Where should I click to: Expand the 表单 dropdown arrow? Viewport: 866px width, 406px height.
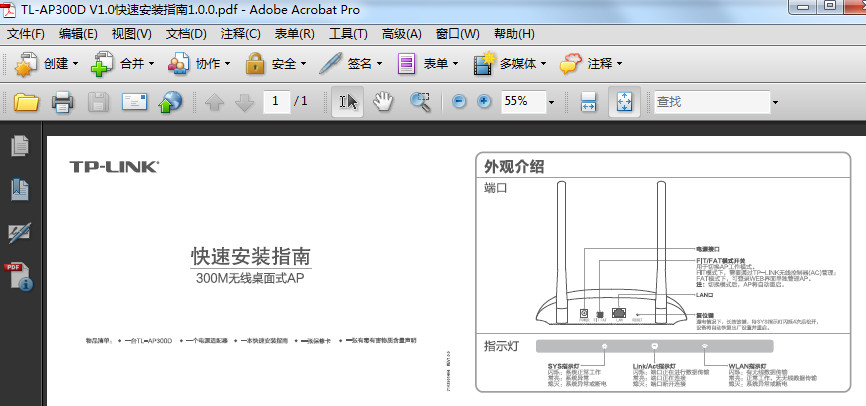[x=455, y=64]
